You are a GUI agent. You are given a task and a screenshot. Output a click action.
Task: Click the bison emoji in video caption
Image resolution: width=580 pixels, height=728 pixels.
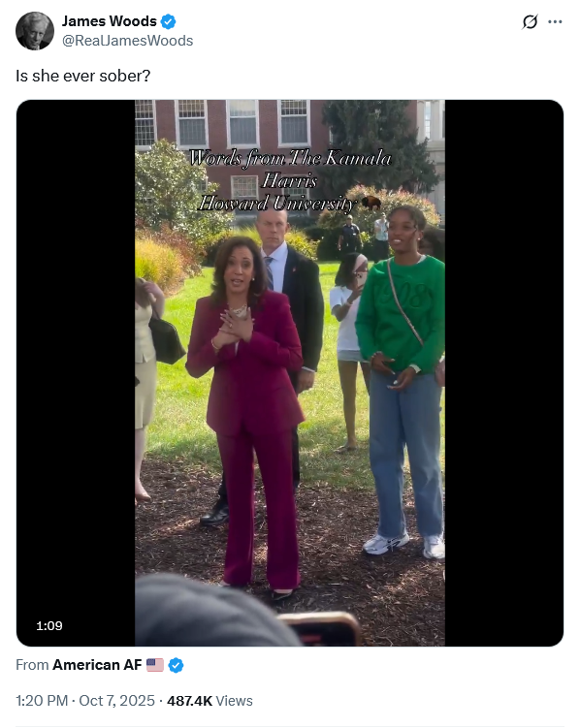click(371, 203)
